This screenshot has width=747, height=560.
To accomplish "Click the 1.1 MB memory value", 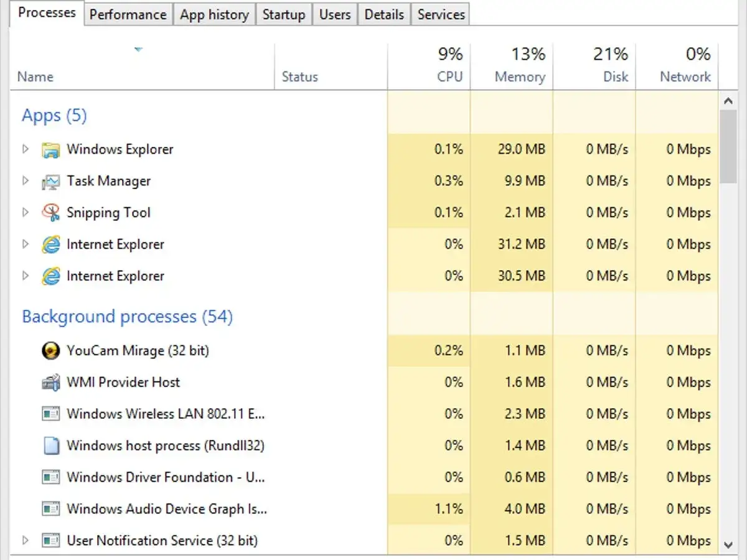I will point(526,351).
